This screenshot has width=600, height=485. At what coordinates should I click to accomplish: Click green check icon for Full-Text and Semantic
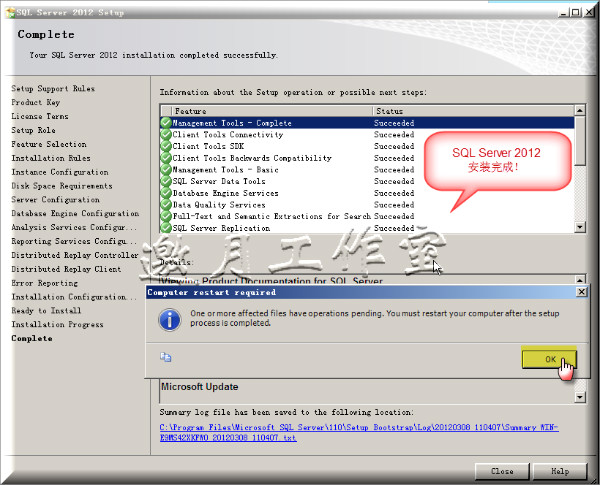pyautogui.click(x=166, y=216)
